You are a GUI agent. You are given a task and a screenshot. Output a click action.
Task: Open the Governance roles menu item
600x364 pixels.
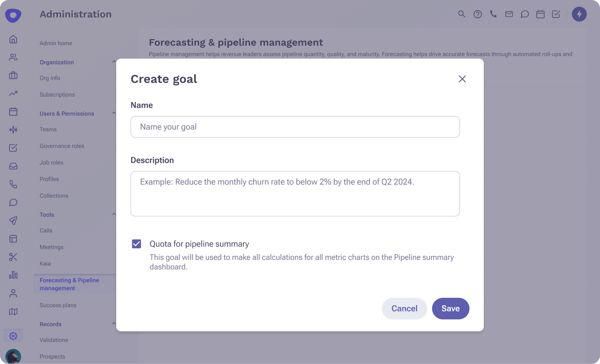coord(62,146)
